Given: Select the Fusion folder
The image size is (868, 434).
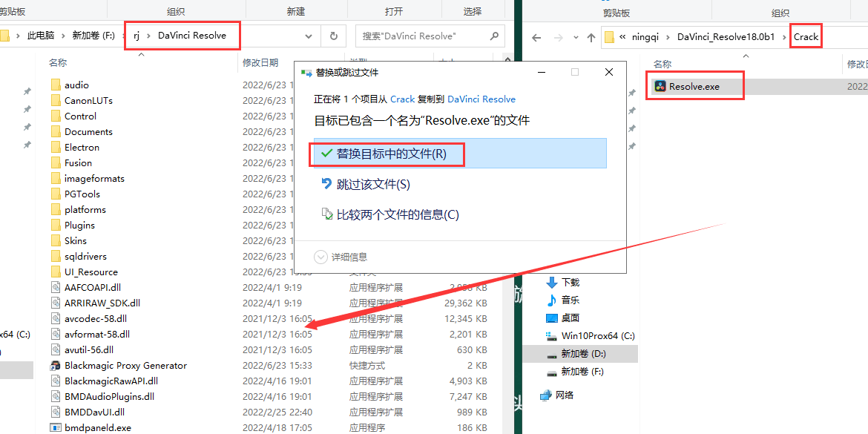Looking at the screenshot, I should click(x=78, y=162).
